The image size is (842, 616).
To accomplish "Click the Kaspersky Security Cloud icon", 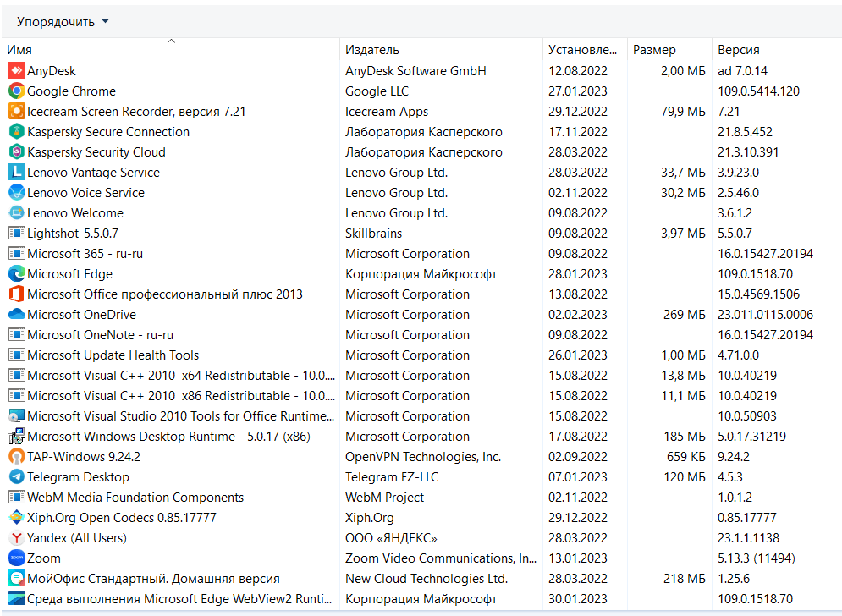I will coord(17,152).
